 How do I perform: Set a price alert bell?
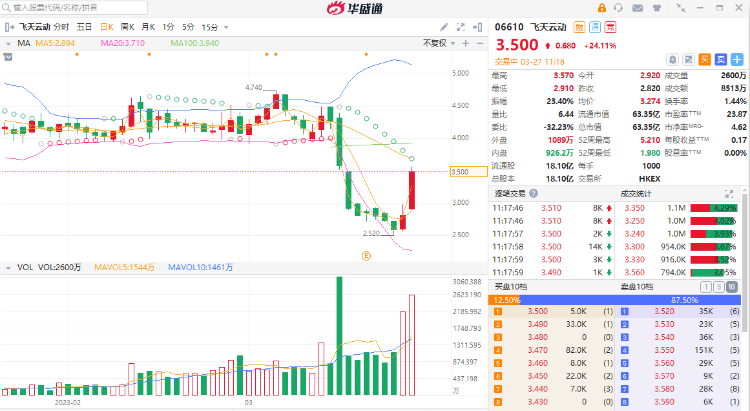click(673, 59)
